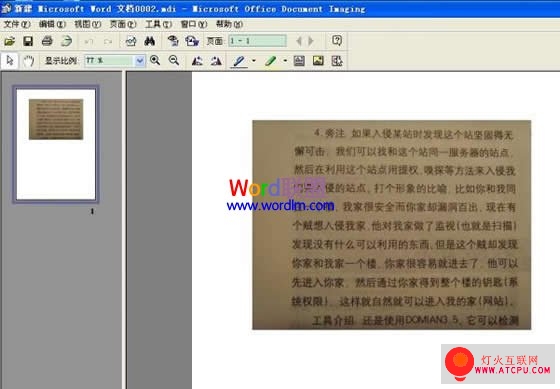The width and height of the screenshot is (560, 389).
Task: Save the document using the floppy disk icon
Action: (x=28, y=41)
